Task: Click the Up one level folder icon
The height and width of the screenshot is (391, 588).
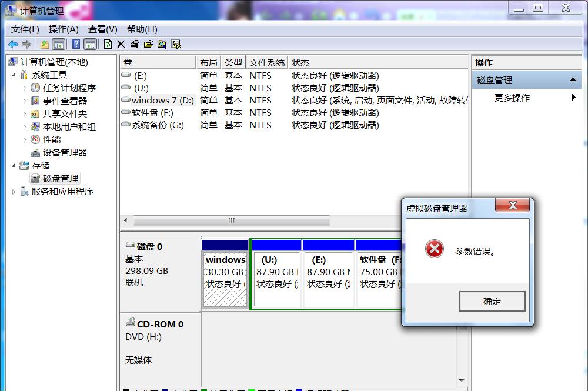Action: [x=45, y=45]
